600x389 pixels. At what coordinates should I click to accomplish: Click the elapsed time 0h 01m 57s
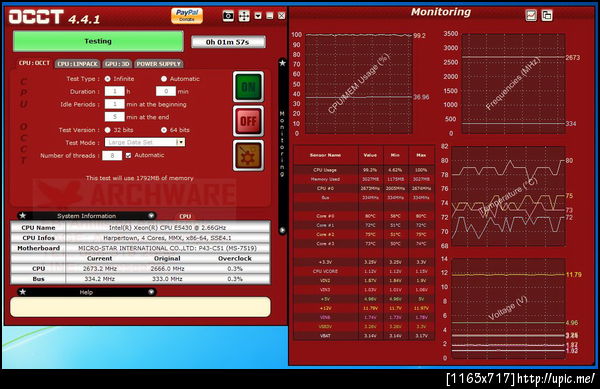tap(228, 42)
